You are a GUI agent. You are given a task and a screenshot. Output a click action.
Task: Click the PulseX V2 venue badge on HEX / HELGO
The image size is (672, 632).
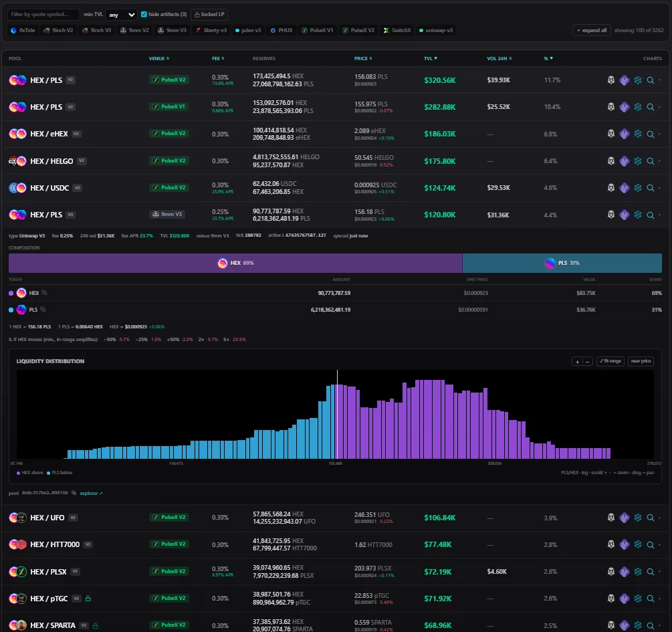click(x=169, y=161)
